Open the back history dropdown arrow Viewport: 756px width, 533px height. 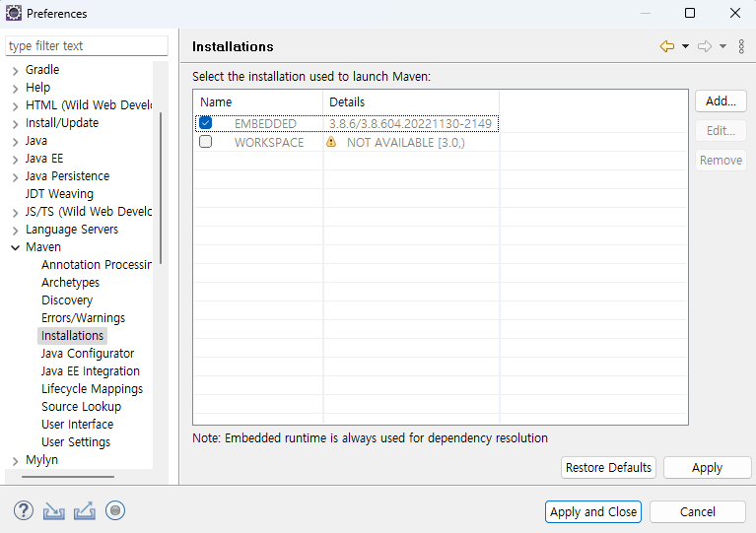pos(685,46)
